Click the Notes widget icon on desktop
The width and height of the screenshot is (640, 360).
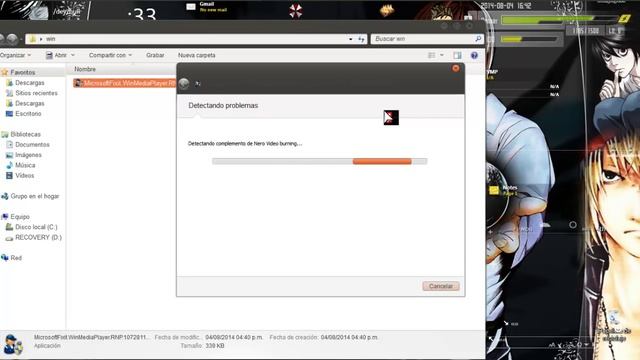(x=494, y=190)
